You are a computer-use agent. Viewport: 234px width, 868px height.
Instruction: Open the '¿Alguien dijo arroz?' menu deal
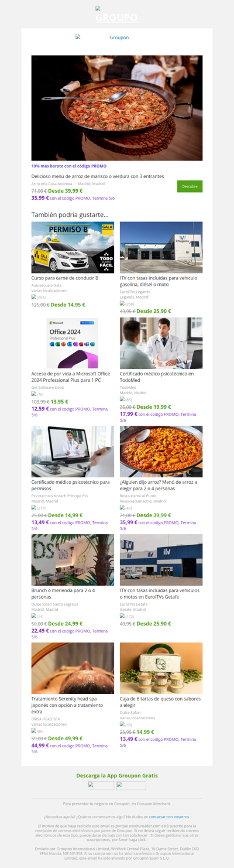coord(159,486)
